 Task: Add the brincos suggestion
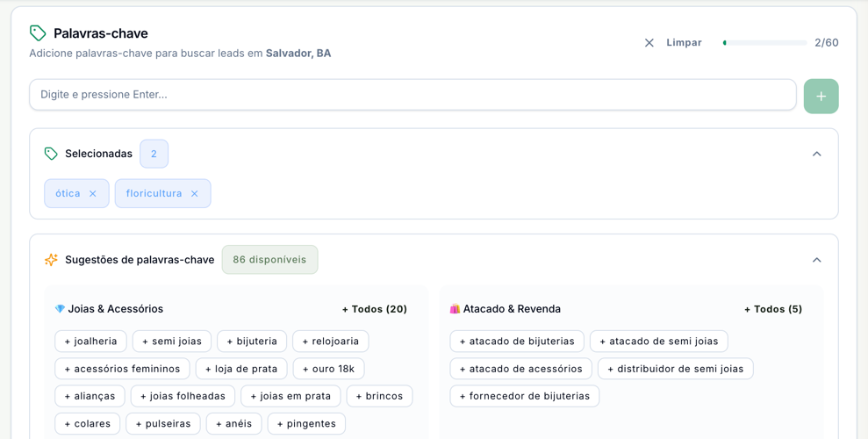coord(379,396)
